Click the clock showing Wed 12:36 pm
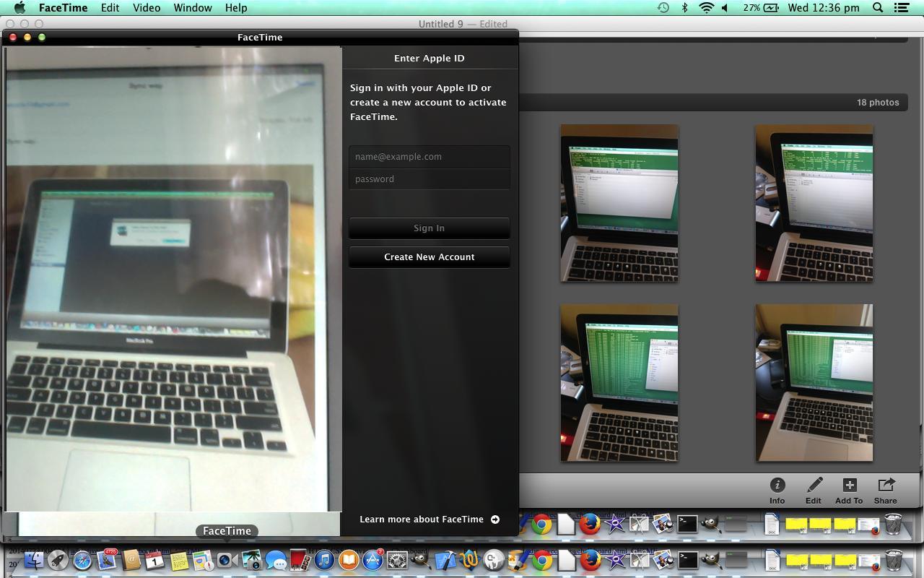The image size is (924, 578). 824,8
